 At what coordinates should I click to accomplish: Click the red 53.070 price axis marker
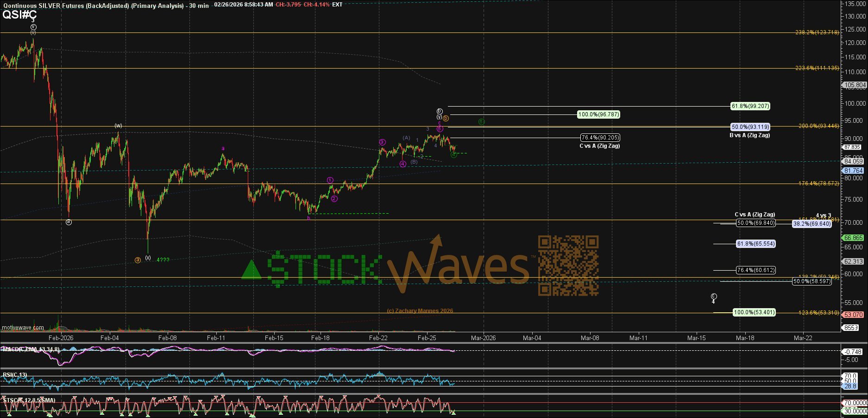pos(853,315)
